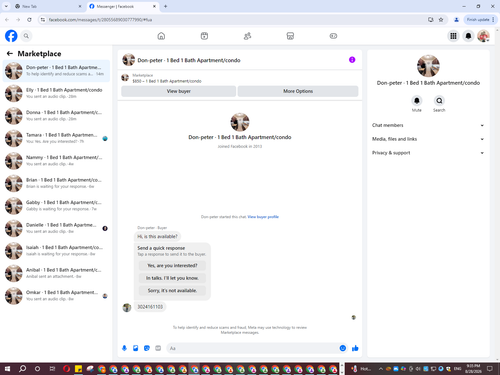Screen dimensions: 500x375
Task: Open the Brian apartment conversation
Action: (x=56, y=183)
